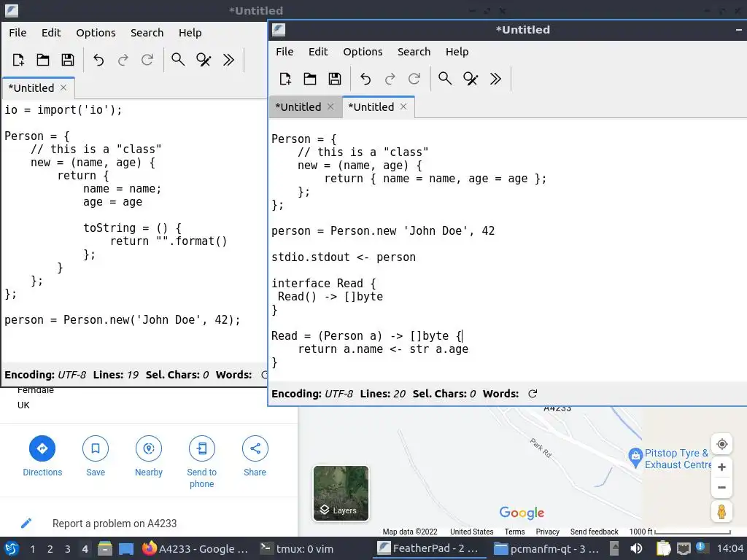This screenshot has height=560, width=747.
Task: Open Edit menu in front FeatherPad window
Action: tap(318, 52)
